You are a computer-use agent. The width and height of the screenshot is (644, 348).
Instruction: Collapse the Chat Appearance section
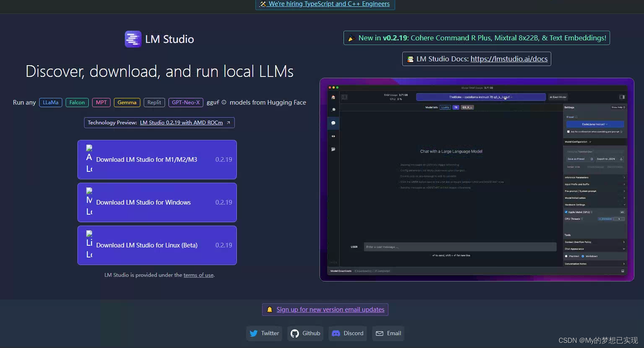click(595, 249)
